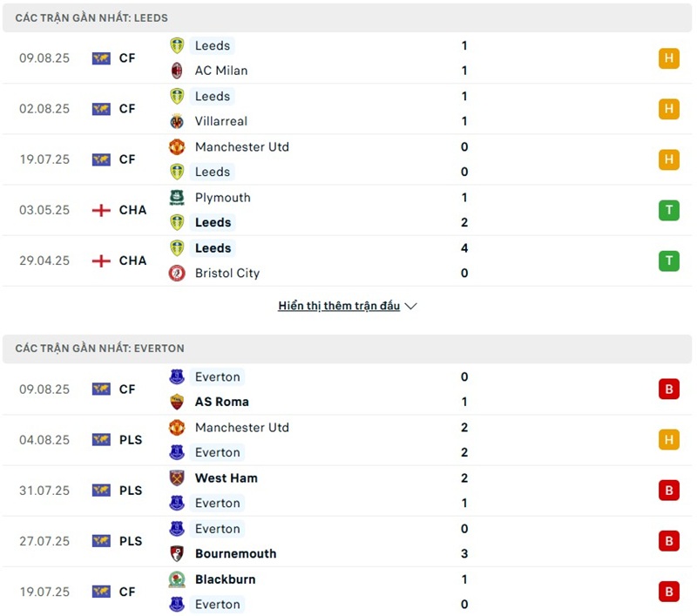Select the 'Các trận gần nhất: Leeds' section header
This screenshot has height=616, width=697.
click(91, 17)
